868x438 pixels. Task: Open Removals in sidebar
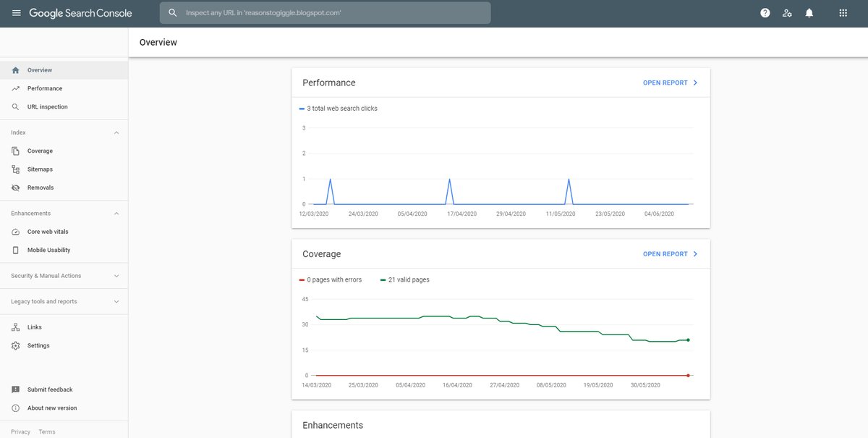click(x=64, y=188)
